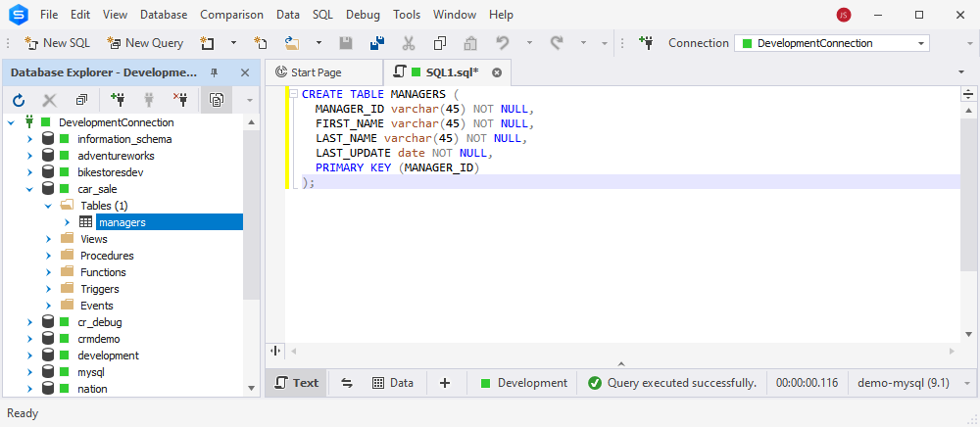The height and width of the screenshot is (427, 980).
Task: Click the Disconnect red plug icon in Explorer
Action: point(180,99)
